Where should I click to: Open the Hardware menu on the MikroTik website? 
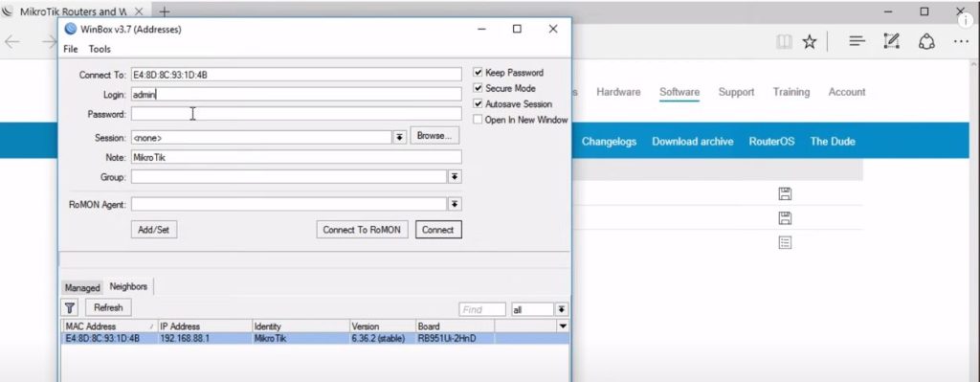click(618, 92)
